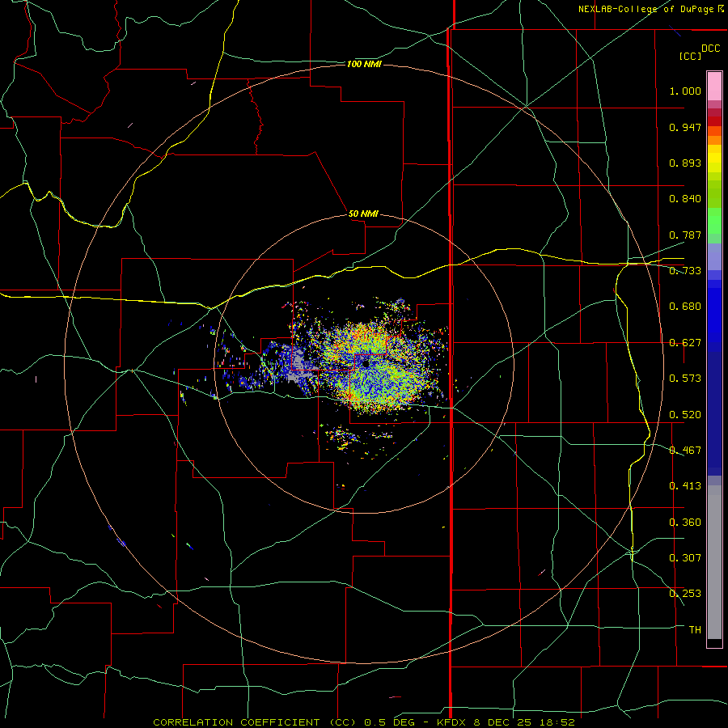Click the 0.520 legend value

click(x=685, y=415)
